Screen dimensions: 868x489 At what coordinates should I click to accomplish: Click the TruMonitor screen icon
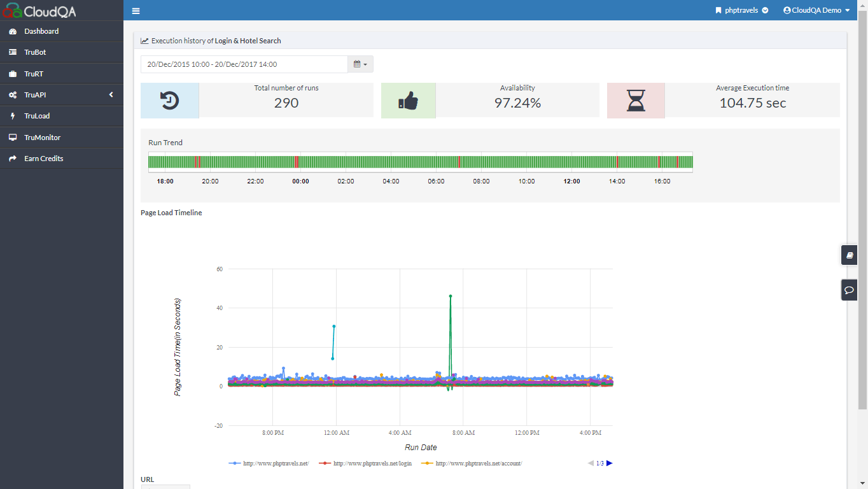[13, 138]
